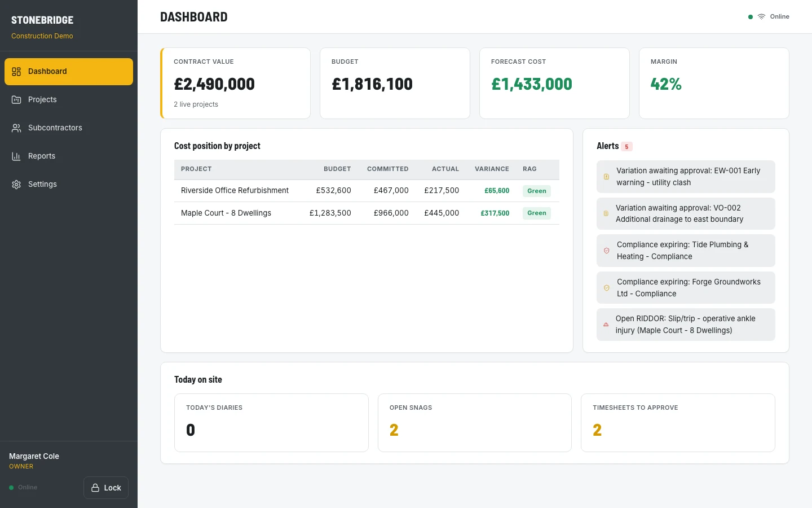The height and width of the screenshot is (508, 812).
Task: Click the alerts count badge showing 5
Action: click(626, 147)
